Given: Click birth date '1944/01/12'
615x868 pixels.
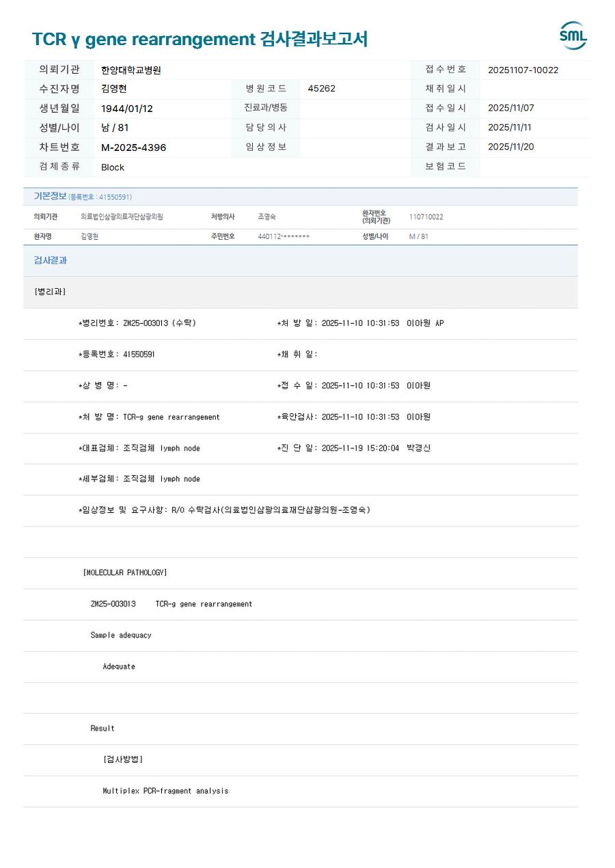Looking at the screenshot, I should (x=127, y=109).
